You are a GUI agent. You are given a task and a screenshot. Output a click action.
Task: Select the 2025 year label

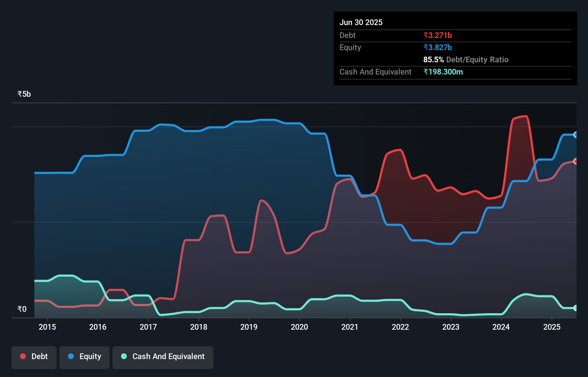tap(552, 327)
